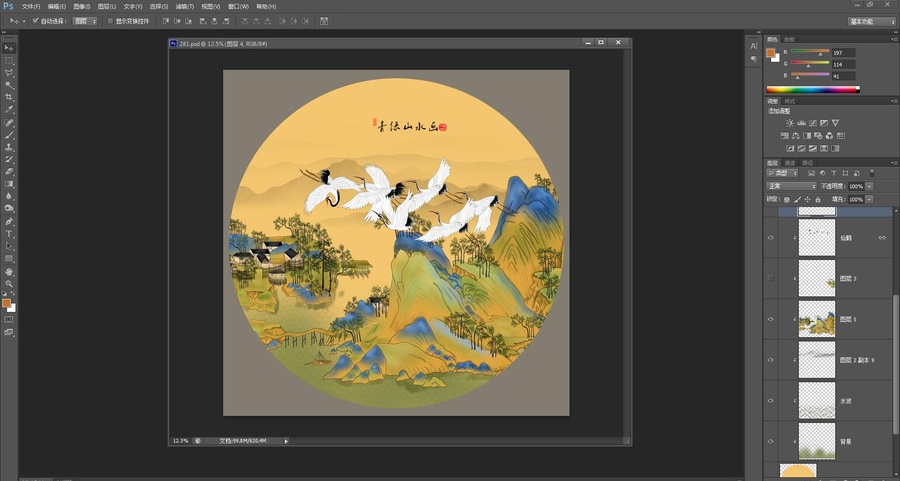
Task: Select the Eraser tool
Action: point(9,171)
